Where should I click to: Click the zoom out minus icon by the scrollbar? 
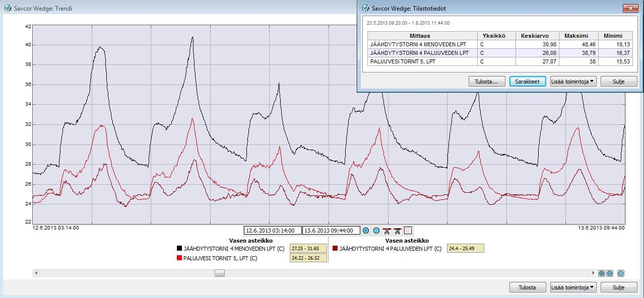click(610, 273)
